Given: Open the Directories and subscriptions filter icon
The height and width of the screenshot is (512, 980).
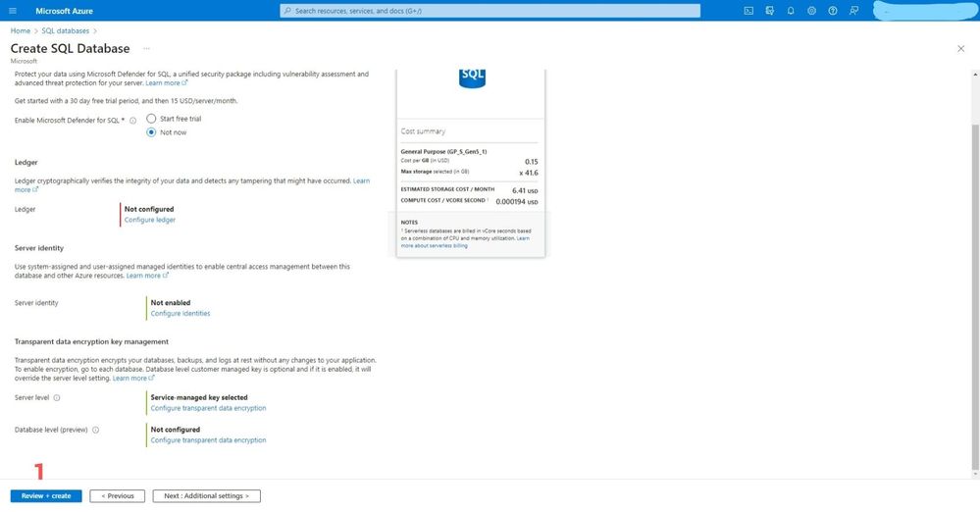Looking at the screenshot, I should point(769,11).
